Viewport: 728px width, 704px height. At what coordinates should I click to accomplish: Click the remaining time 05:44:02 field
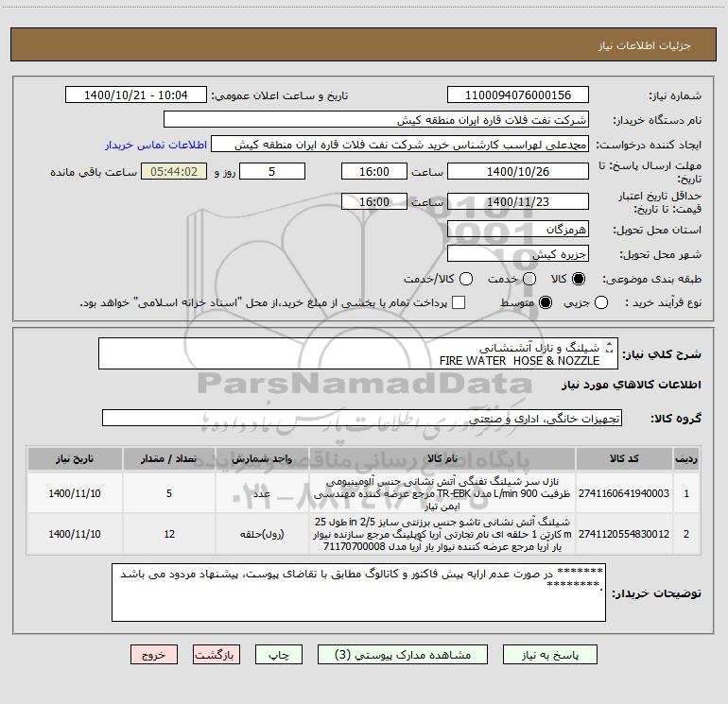[174, 171]
